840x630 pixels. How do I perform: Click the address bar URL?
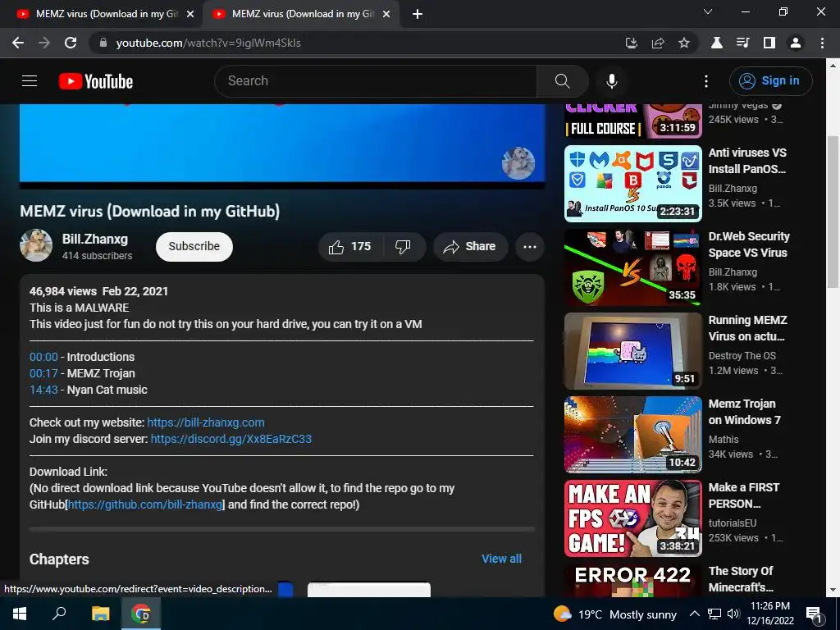(x=208, y=43)
